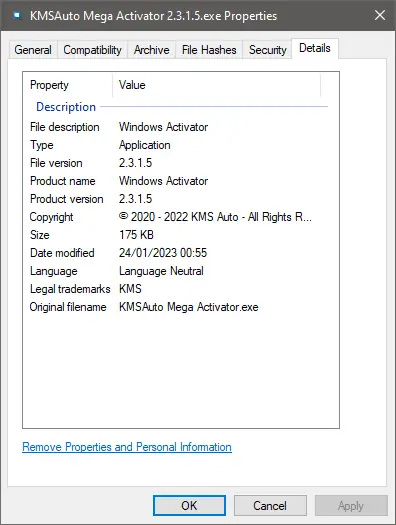
Task: Click the Apply button
Action: coord(351,506)
